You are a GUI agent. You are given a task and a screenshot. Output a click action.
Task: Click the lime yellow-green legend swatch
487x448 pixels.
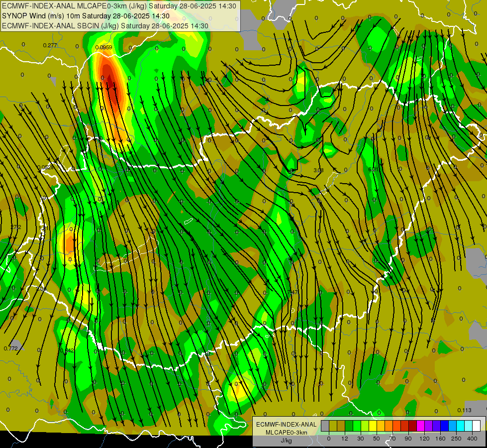click(365, 426)
